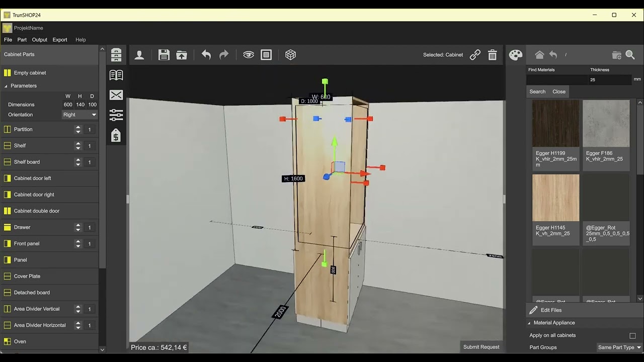Collapse the Parameters section
Viewport: 644px width, 362px height.
(x=6, y=86)
